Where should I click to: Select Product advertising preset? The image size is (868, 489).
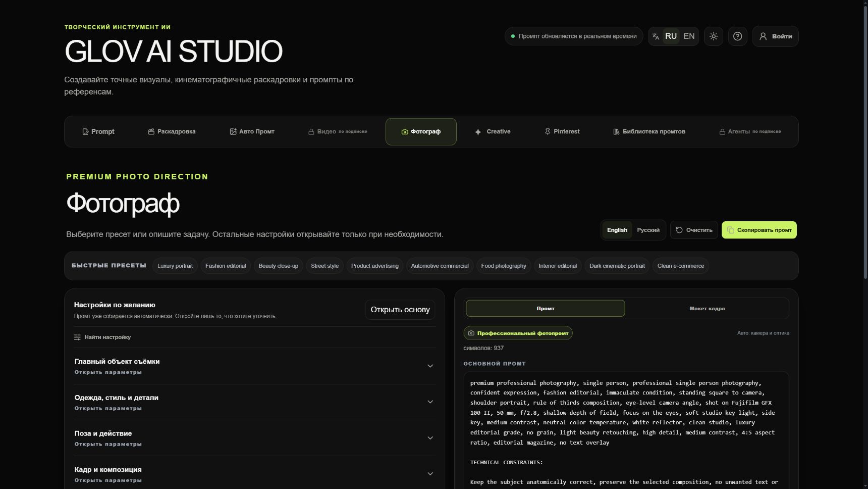pyautogui.click(x=375, y=266)
